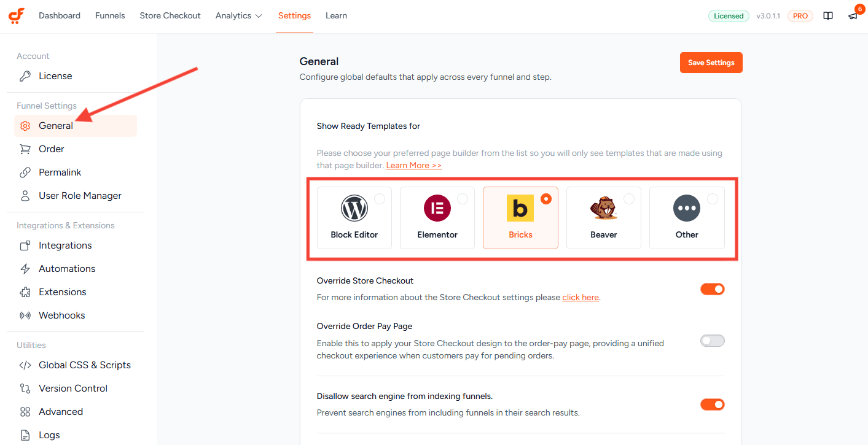Screen dimensions: 868x445
Task: Open the Logs label
Action: (x=49, y=435)
